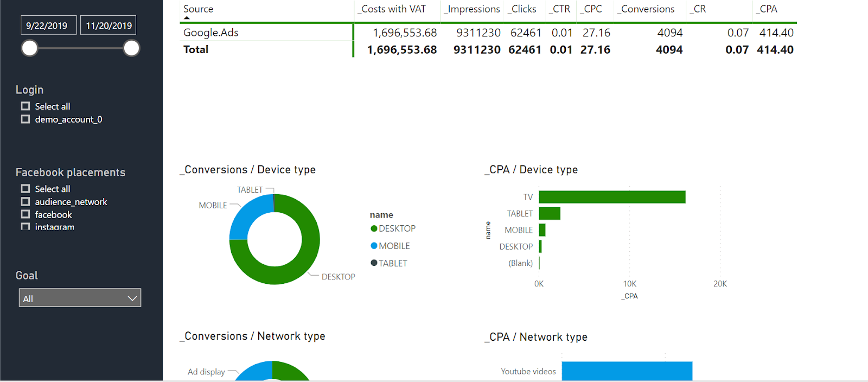Click the Facebook placements slicer heading
Viewport: 868px width, 382px height.
71,173
